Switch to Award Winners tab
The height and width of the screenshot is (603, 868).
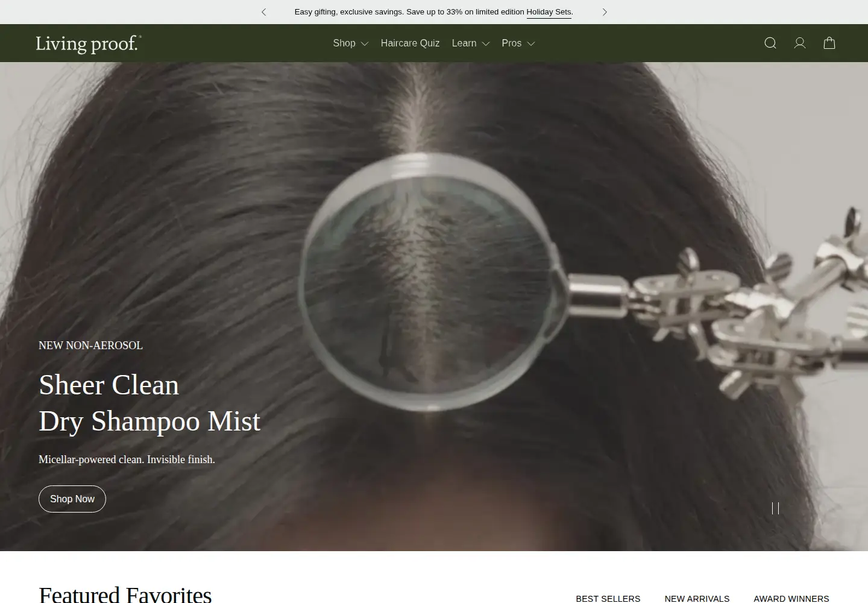pos(791,598)
